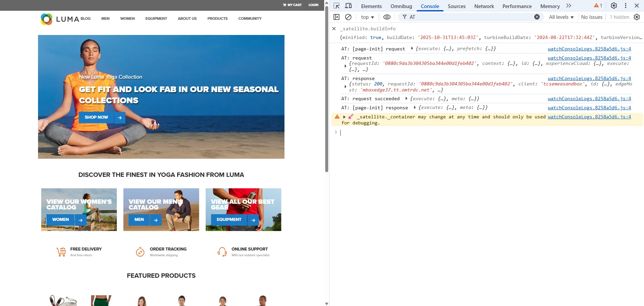
Task: Open the Equipment navigation menu
Action: pos(156,18)
